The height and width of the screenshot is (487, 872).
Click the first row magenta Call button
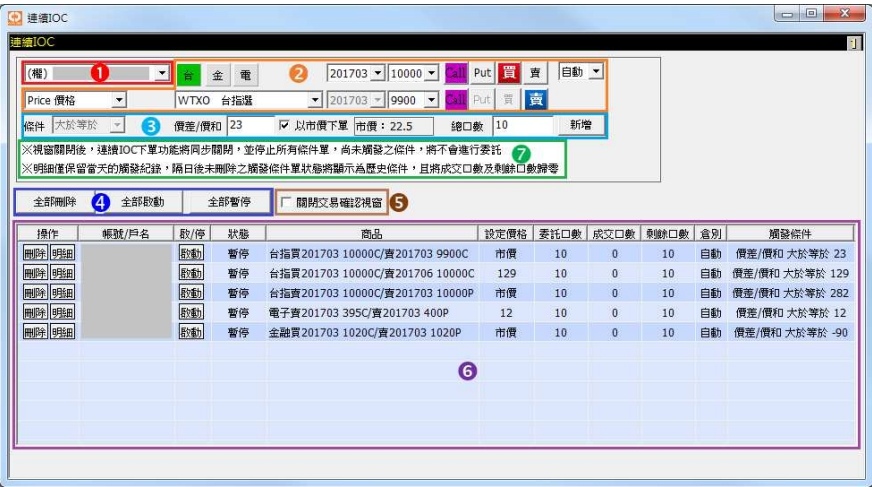click(x=455, y=73)
